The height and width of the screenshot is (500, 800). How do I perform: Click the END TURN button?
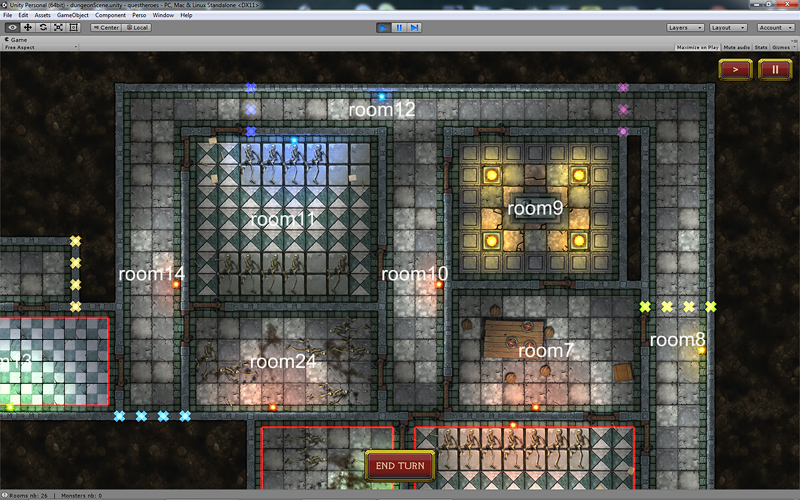pos(400,466)
